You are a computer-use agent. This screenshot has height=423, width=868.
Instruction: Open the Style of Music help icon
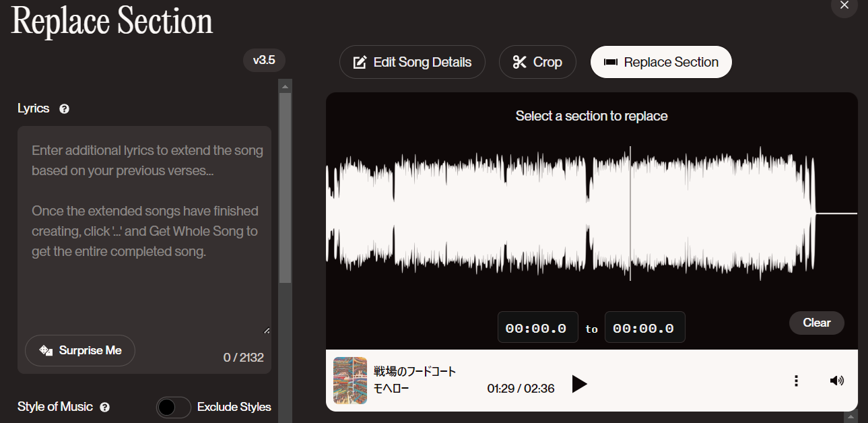tap(106, 407)
